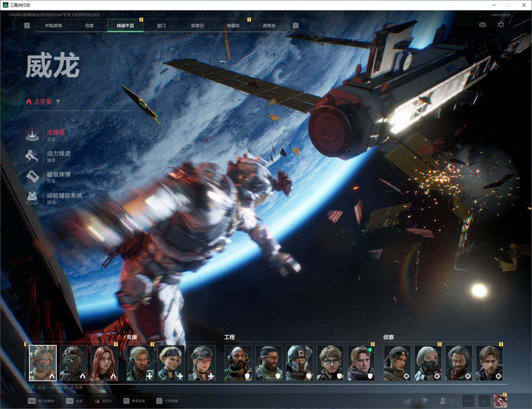Select the braided cap-wearing support operator
Screen dimensions: 532x409
[202, 363]
